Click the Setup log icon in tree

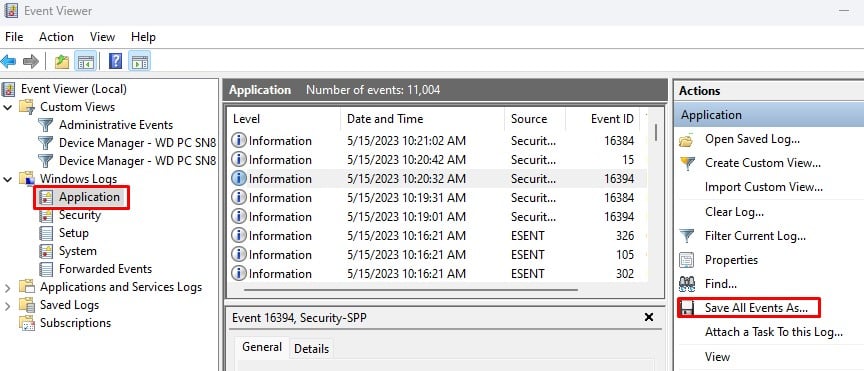point(46,234)
